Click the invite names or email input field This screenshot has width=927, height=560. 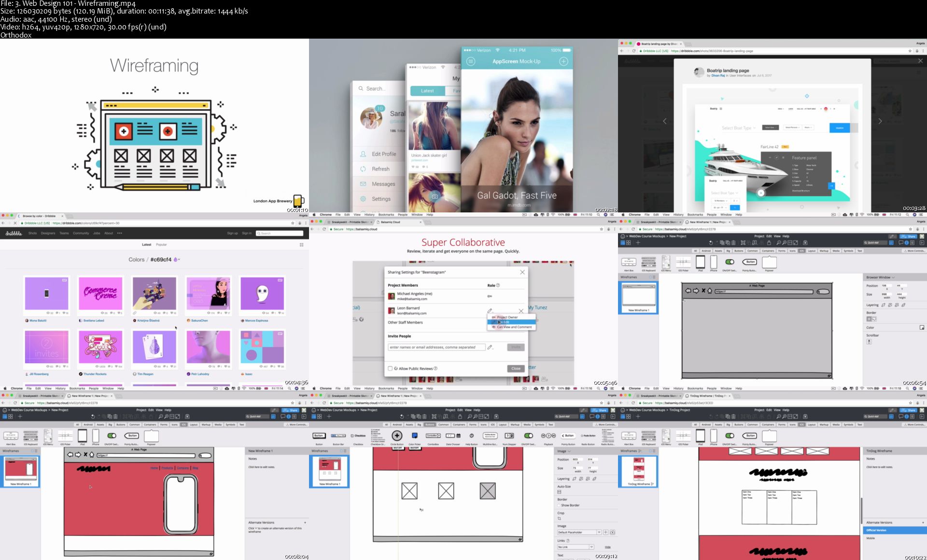(436, 347)
